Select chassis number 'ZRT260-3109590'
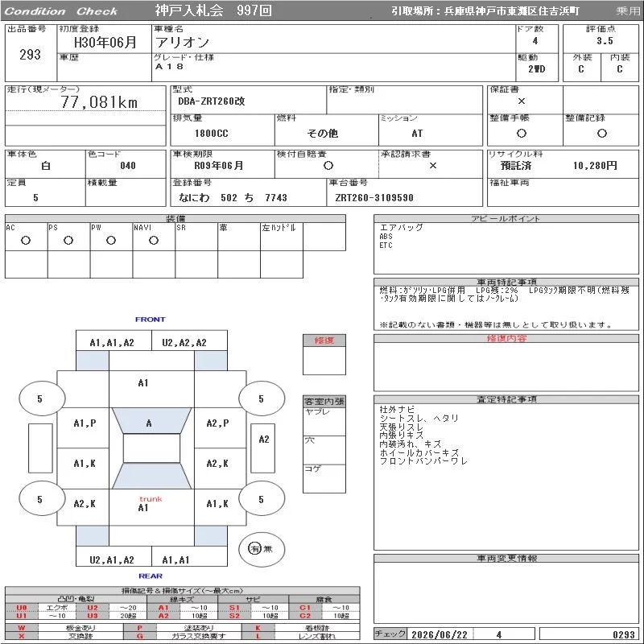The height and width of the screenshot is (644, 644). pyautogui.click(x=374, y=197)
